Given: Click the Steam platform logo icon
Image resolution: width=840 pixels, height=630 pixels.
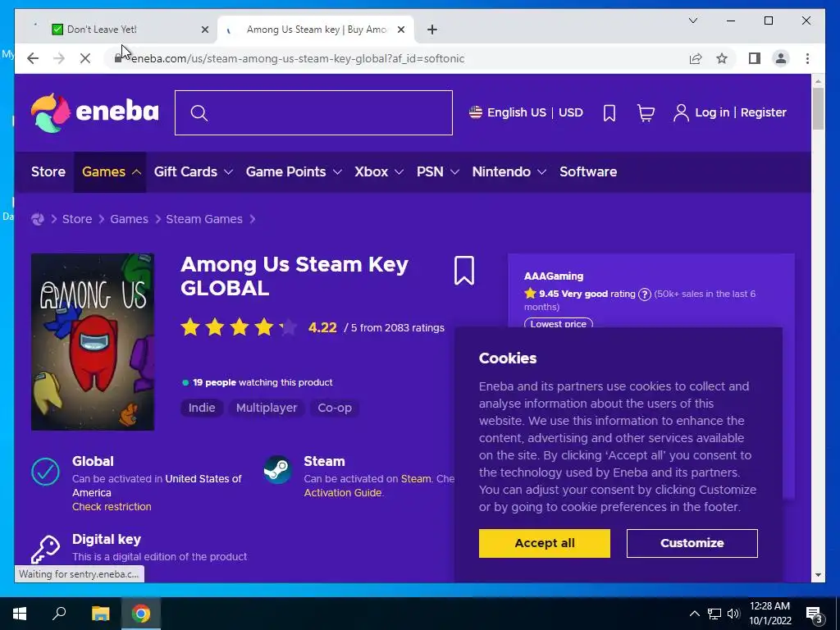Looking at the screenshot, I should click(277, 469).
